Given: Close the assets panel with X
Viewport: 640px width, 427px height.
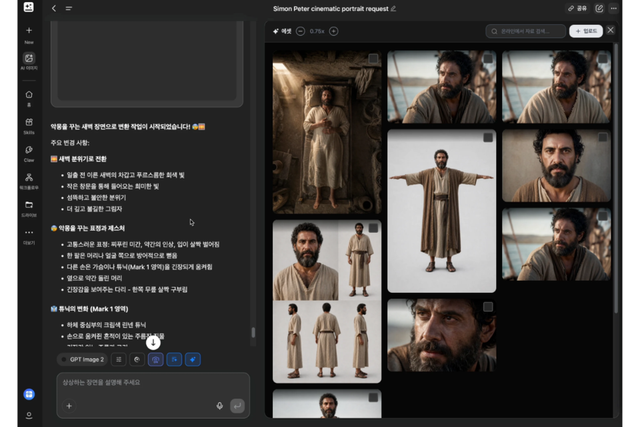Looking at the screenshot, I should (611, 30).
